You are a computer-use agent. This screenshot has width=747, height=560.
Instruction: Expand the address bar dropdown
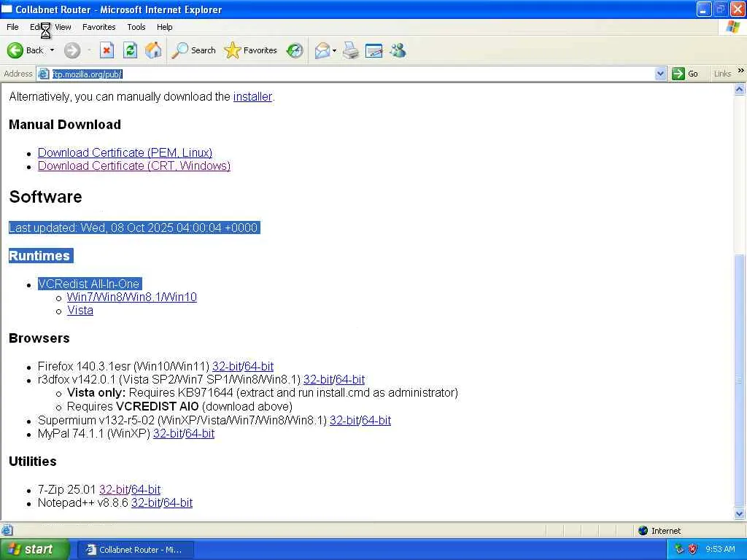click(660, 74)
